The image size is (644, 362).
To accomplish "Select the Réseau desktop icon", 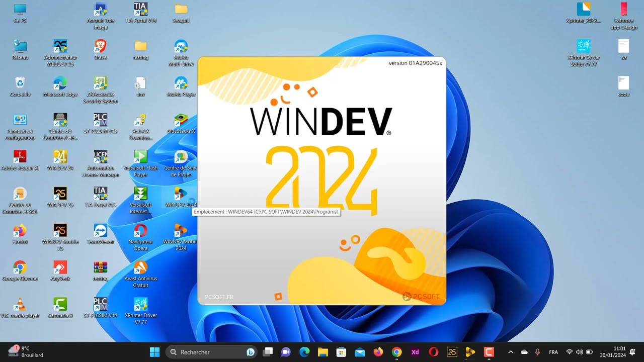I will pyautogui.click(x=20, y=50).
